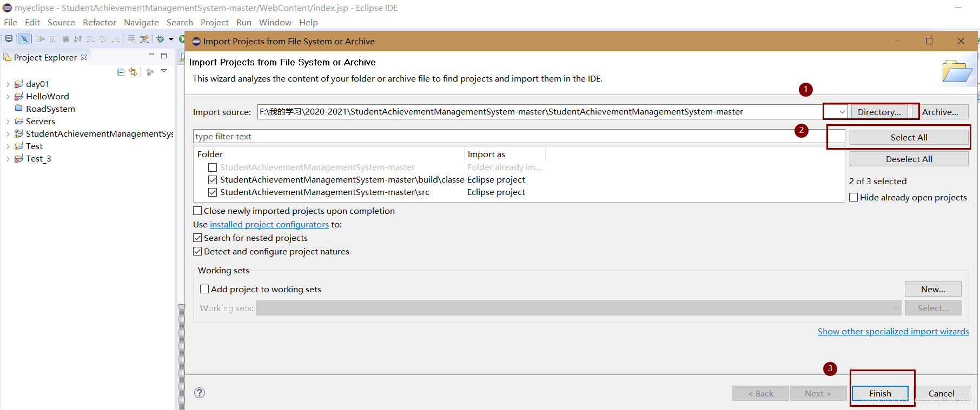Open the Project menu

click(x=215, y=22)
